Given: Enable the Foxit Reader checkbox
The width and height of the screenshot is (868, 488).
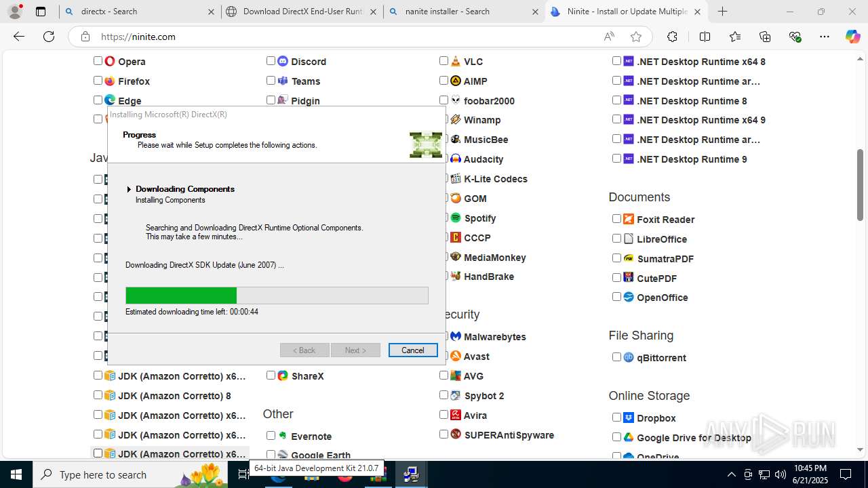Looking at the screenshot, I should [x=616, y=218].
